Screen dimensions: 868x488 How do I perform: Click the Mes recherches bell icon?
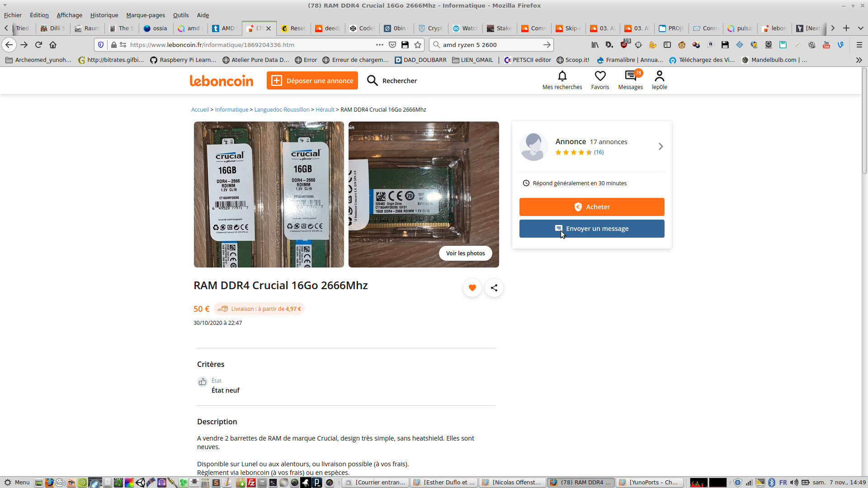562,76
